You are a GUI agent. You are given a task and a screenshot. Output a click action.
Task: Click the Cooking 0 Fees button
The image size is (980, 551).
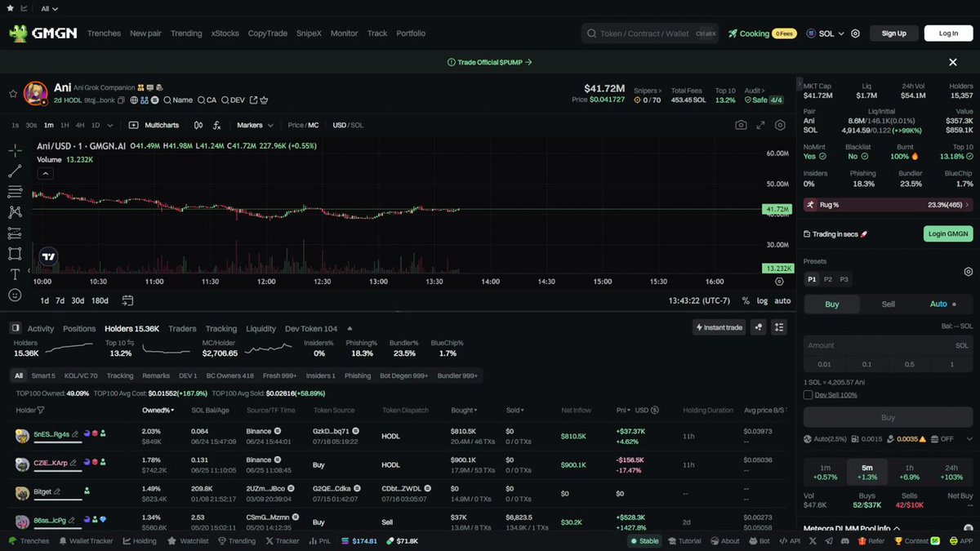(762, 33)
